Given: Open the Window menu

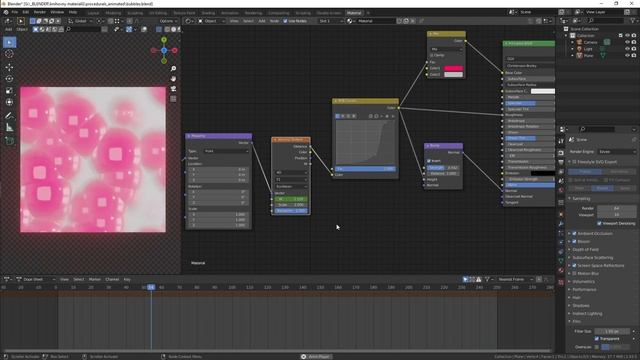Looking at the screenshot, I should click(x=57, y=12).
